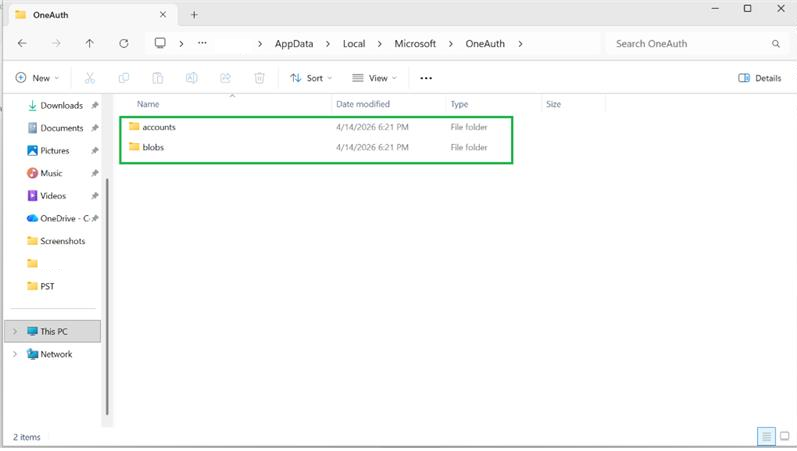Toggle the Details pane
The height and width of the screenshot is (451, 797).
(x=759, y=78)
